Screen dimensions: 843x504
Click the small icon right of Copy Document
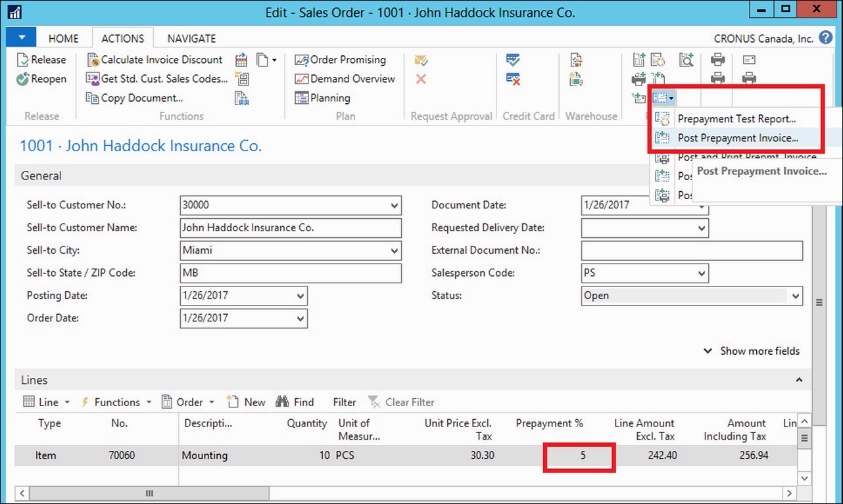click(241, 98)
